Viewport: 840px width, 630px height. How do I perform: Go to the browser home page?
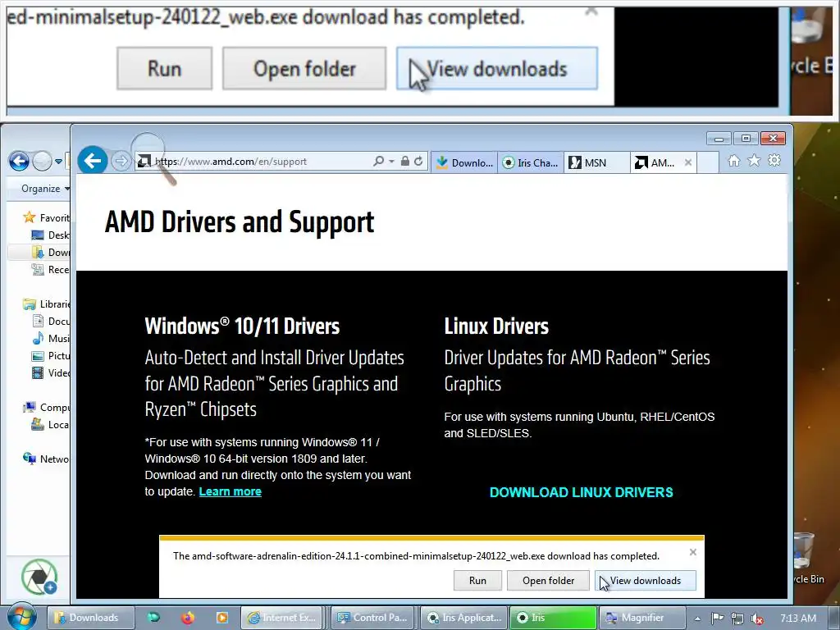coord(734,161)
